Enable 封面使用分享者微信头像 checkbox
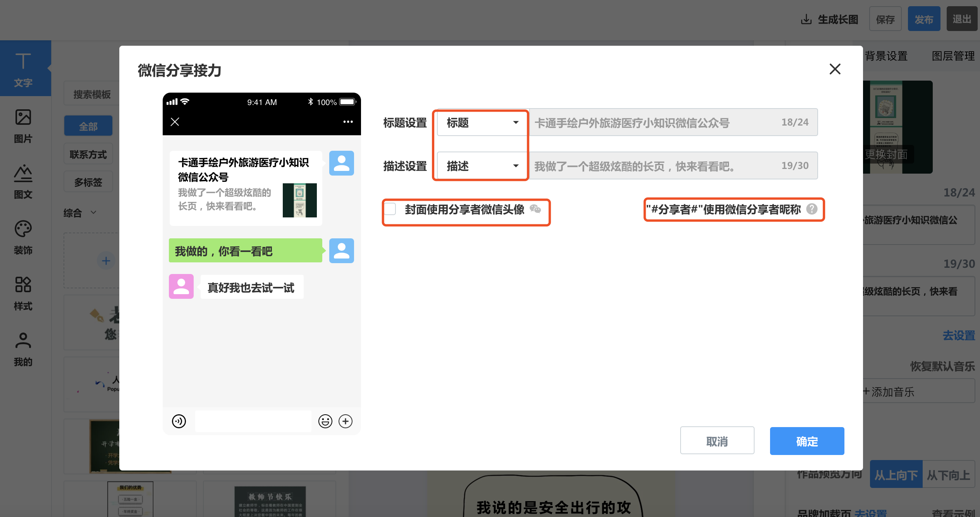This screenshot has height=517, width=980. point(390,209)
